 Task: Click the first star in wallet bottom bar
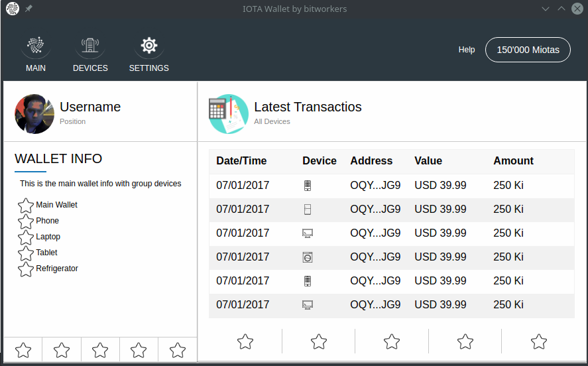pyautogui.click(x=23, y=350)
